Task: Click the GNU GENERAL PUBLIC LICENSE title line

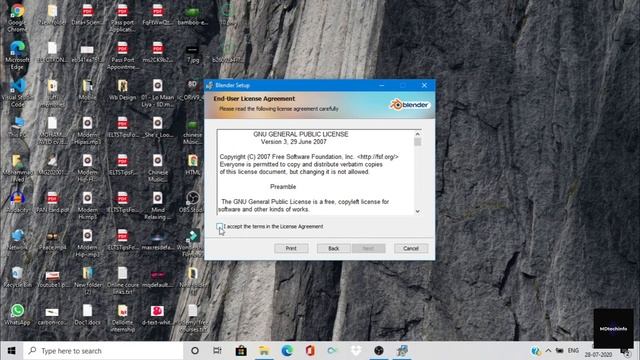Action: click(301, 134)
